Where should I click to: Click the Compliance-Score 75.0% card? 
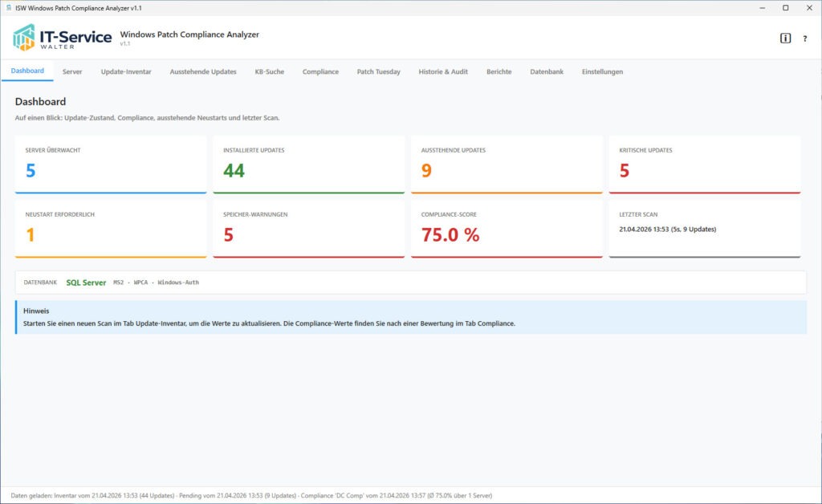507,229
